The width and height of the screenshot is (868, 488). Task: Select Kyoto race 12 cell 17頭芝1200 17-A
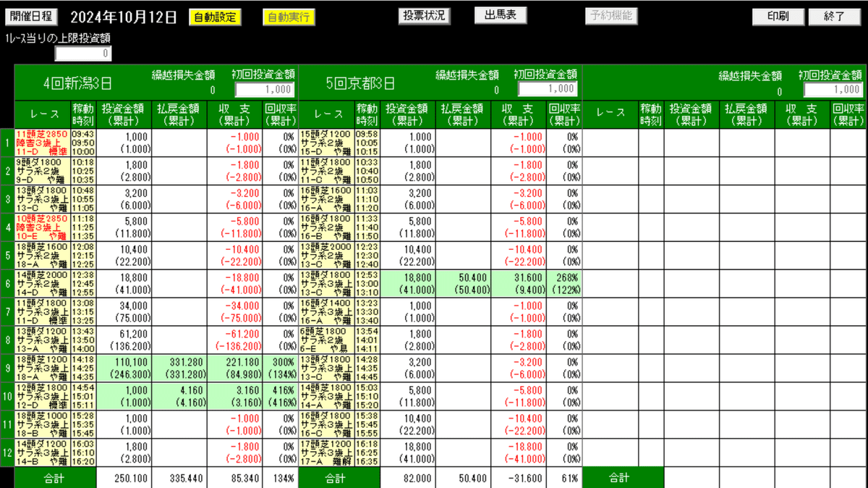pos(326,453)
